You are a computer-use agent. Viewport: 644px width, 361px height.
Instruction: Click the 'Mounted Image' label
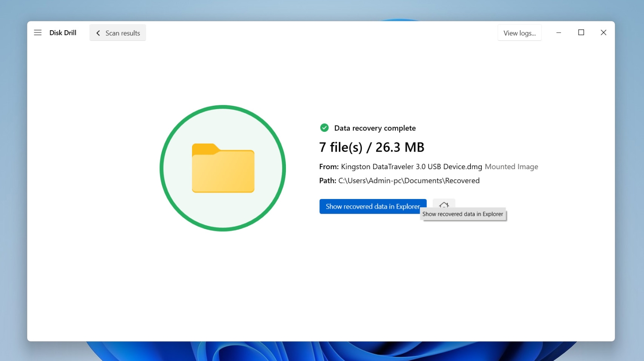click(511, 167)
